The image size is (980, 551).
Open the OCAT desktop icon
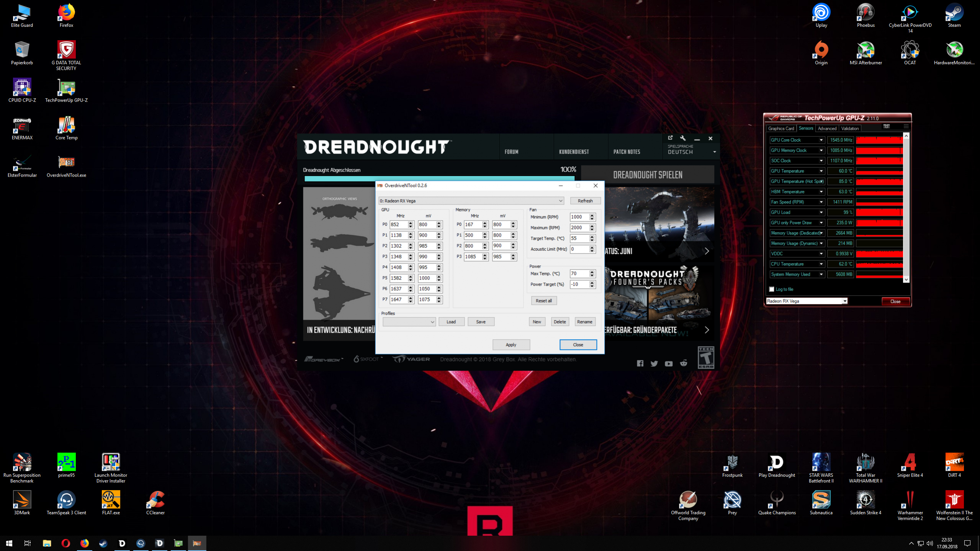click(910, 53)
